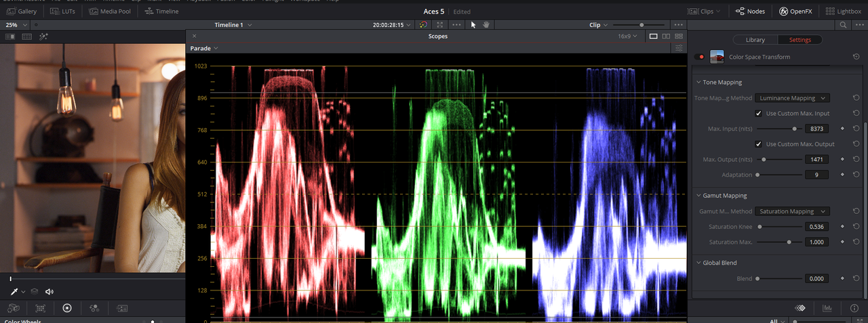Open the Saturation Mapping gamut dropdown

[x=792, y=211]
